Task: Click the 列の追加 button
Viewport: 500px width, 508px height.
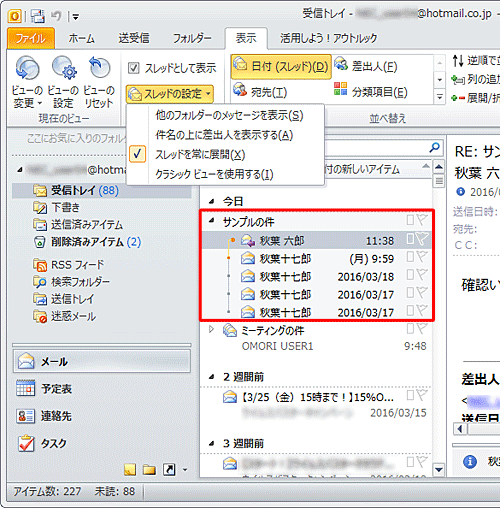Action: [476, 79]
